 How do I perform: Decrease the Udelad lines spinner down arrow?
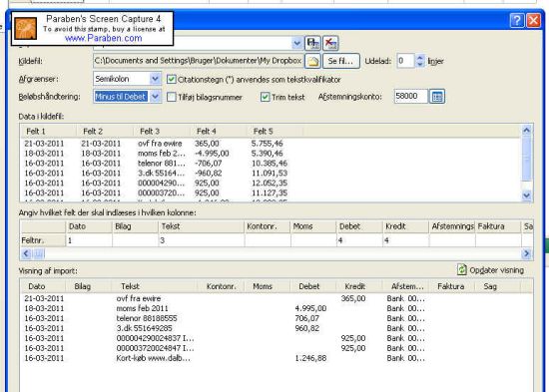coord(420,65)
